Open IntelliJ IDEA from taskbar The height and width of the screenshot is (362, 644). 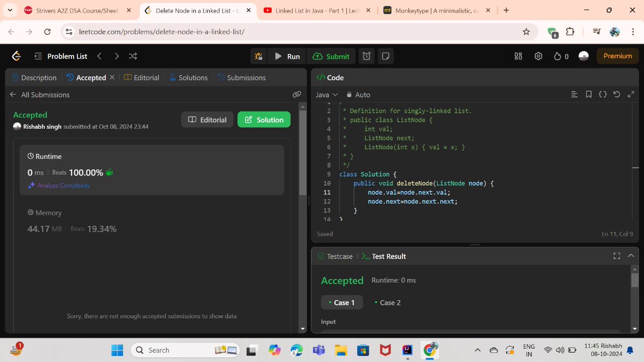pyautogui.click(x=407, y=350)
